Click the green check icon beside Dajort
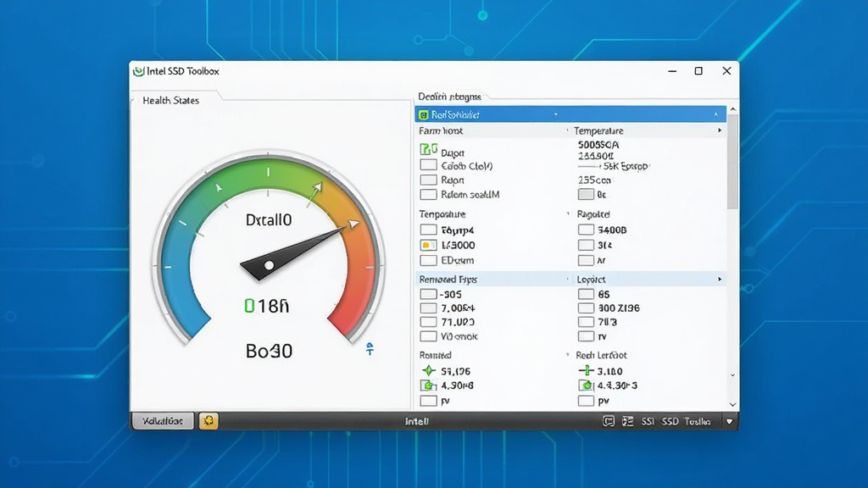The image size is (868, 488). pos(428,149)
